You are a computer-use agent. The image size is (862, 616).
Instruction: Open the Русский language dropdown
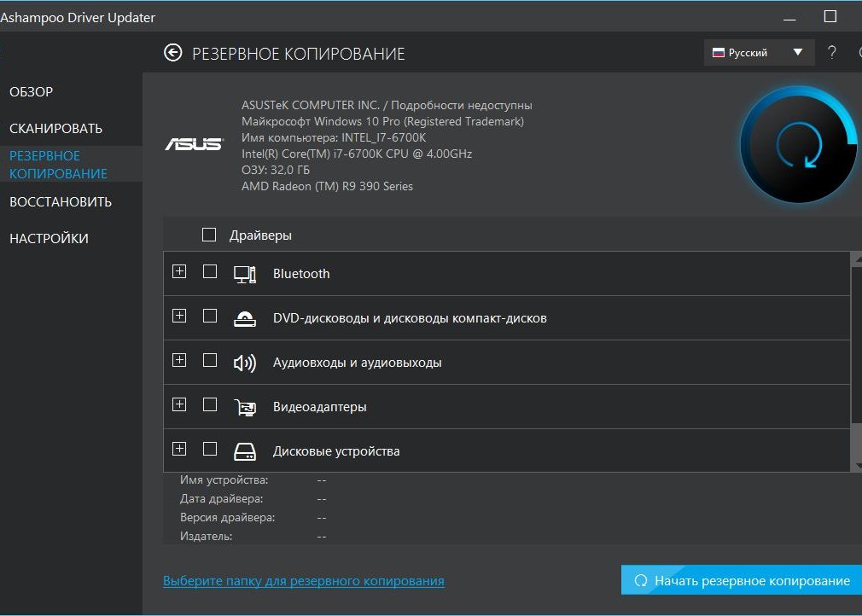(759, 53)
